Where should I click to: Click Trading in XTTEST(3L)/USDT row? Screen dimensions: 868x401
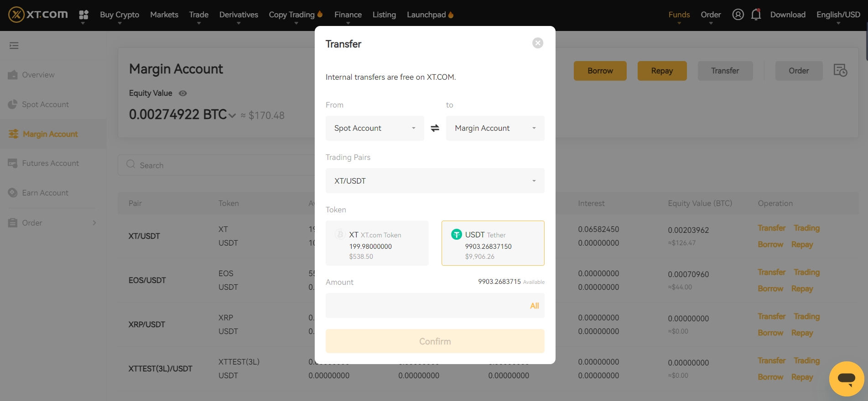(806, 360)
